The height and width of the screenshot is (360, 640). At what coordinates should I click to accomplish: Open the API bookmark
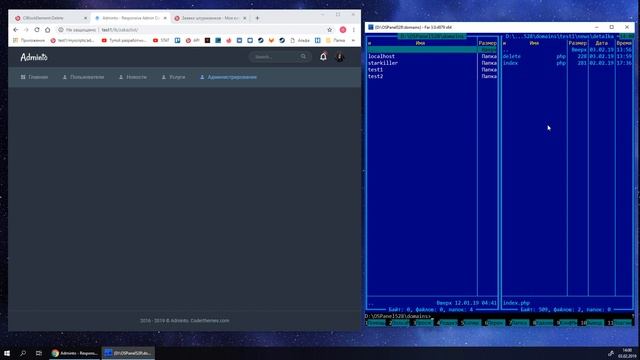coord(193,40)
